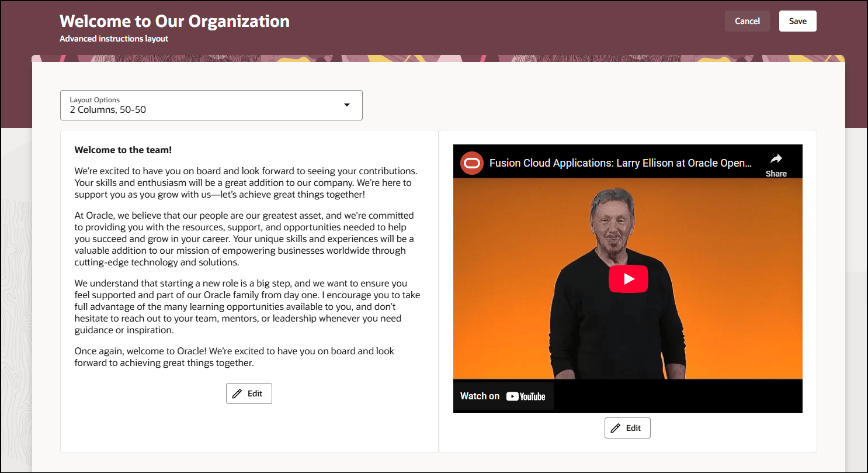Click Watch on YouTube link
868x473 pixels.
click(x=504, y=396)
